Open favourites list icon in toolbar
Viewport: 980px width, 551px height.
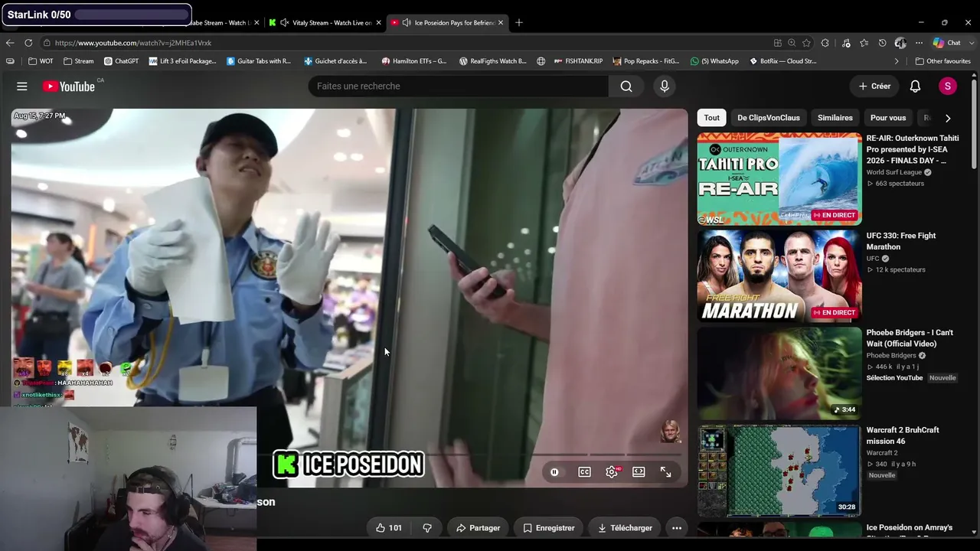(864, 43)
